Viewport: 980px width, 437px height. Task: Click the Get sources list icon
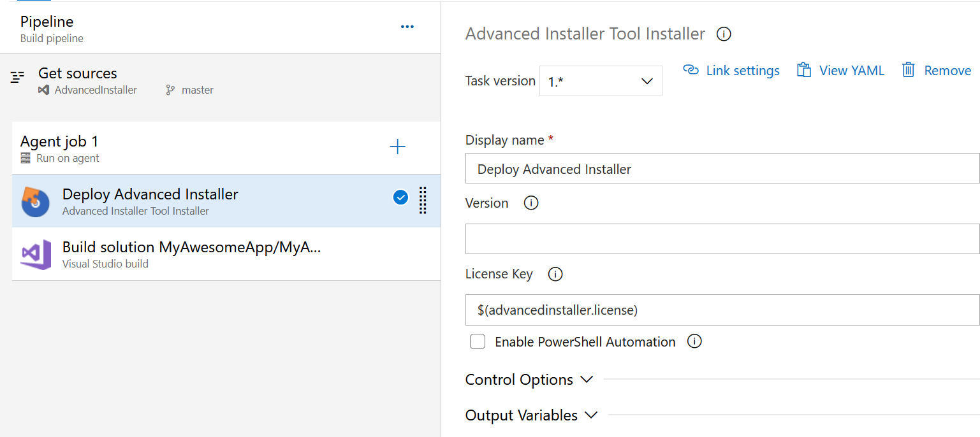17,77
